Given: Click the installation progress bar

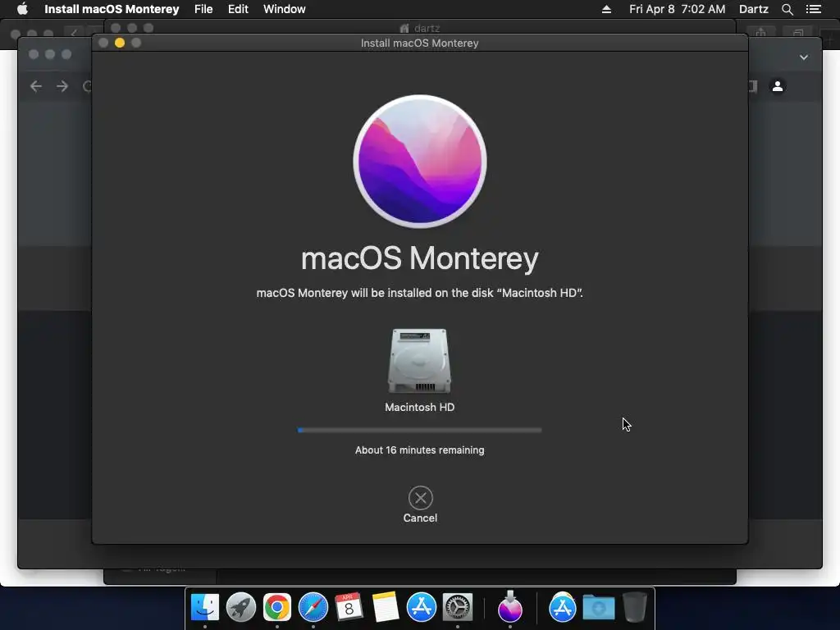Looking at the screenshot, I should pos(419,430).
